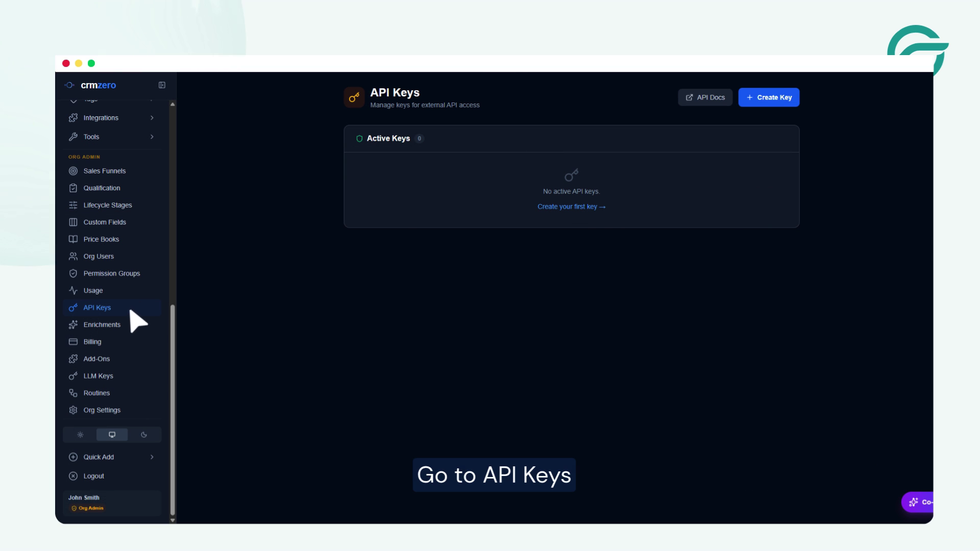The image size is (980, 551).
Task: Open Sales Funnels page
Action: 112,171
